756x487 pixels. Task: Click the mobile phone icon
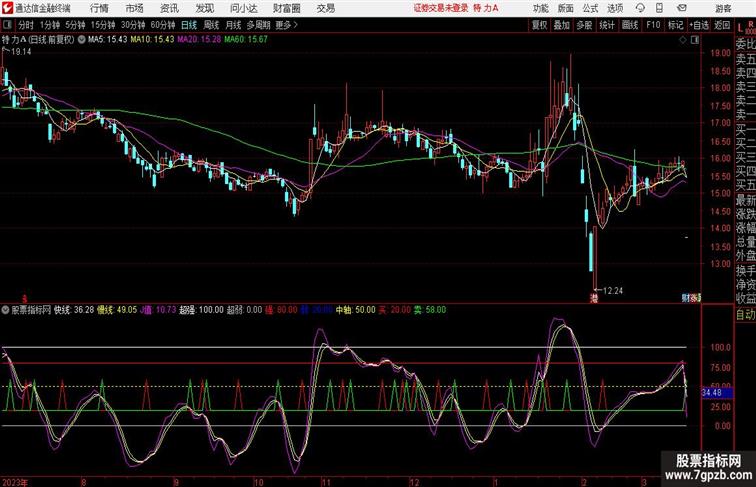click(660, 8)
